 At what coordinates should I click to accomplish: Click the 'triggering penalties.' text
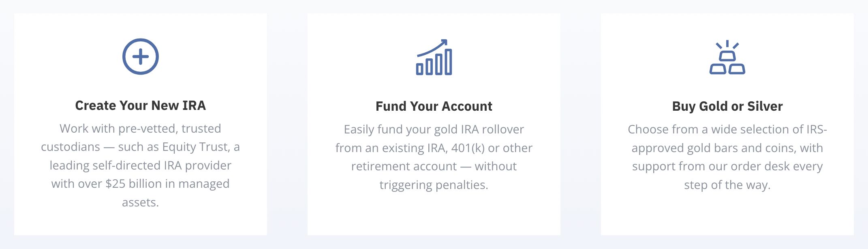click(x=434, y=185)
